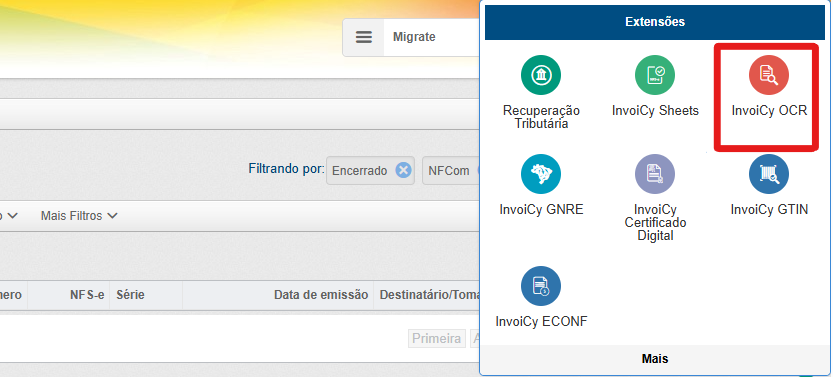Expand the Mais Filtros dropdown
833x377 pixels.
click(79, 216)
